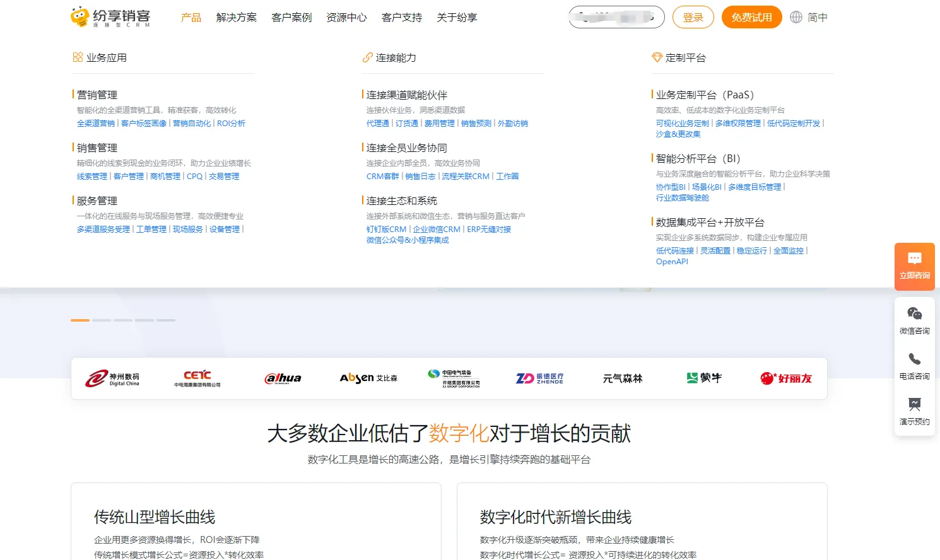This screenshot has width=940, height=560.
Task: Open the CRM客群 link
Action: (383, 177)
